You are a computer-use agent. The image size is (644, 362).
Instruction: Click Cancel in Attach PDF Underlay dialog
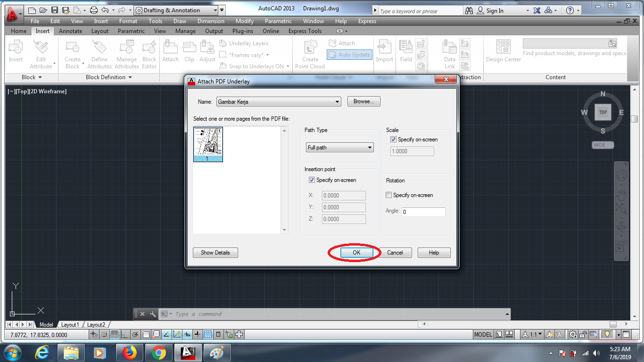395,253
